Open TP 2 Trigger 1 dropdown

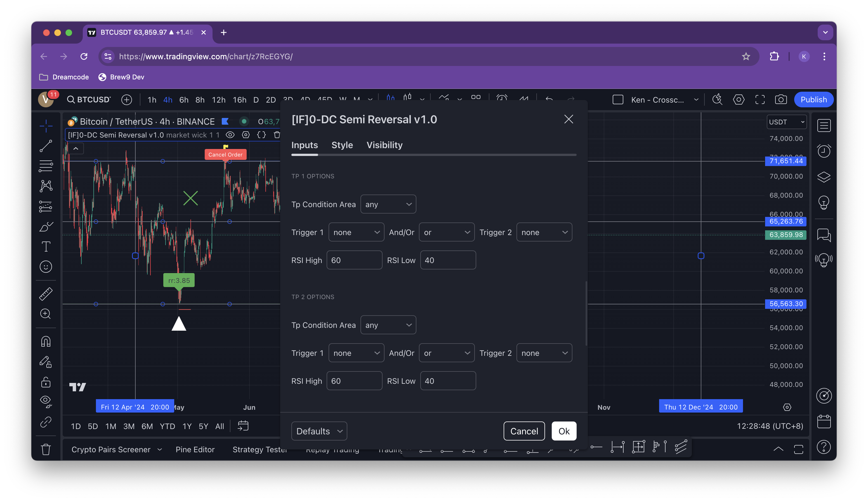click(356, 353)
